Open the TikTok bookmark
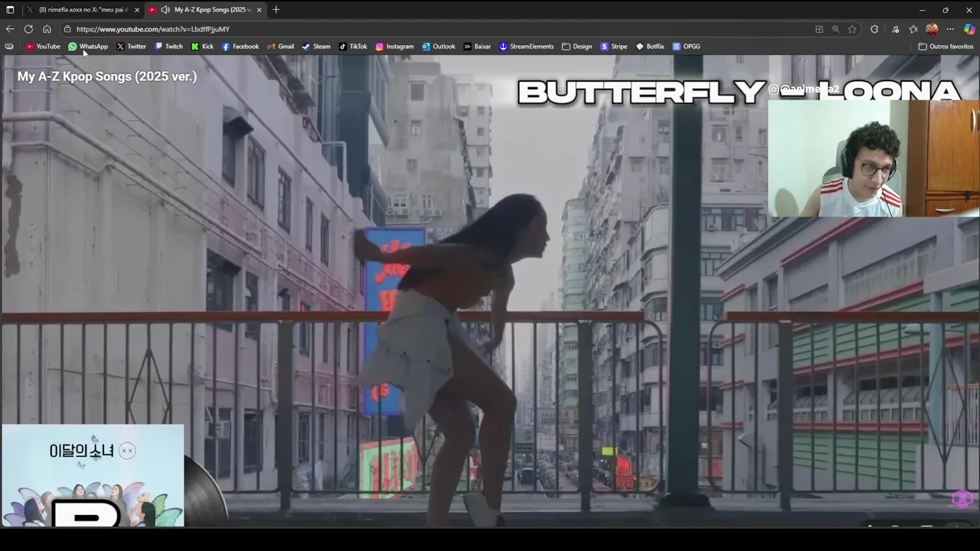 point(353,47)
